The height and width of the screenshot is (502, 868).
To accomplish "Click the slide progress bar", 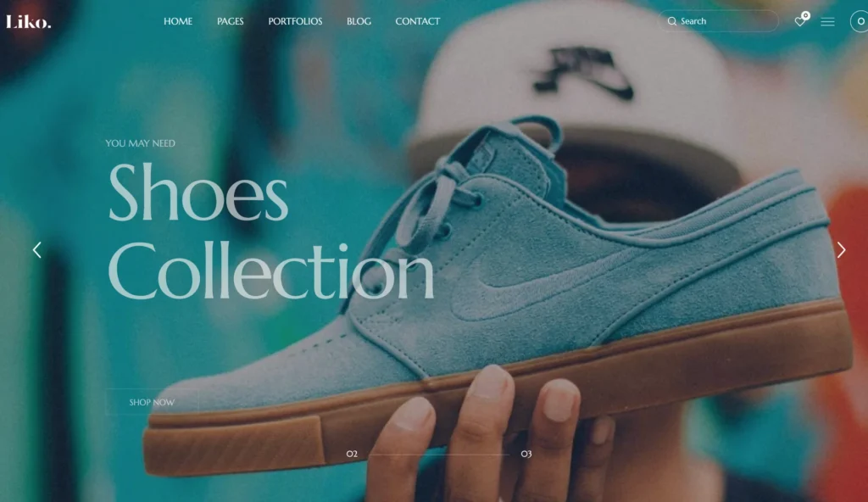I will pos(438,455).
